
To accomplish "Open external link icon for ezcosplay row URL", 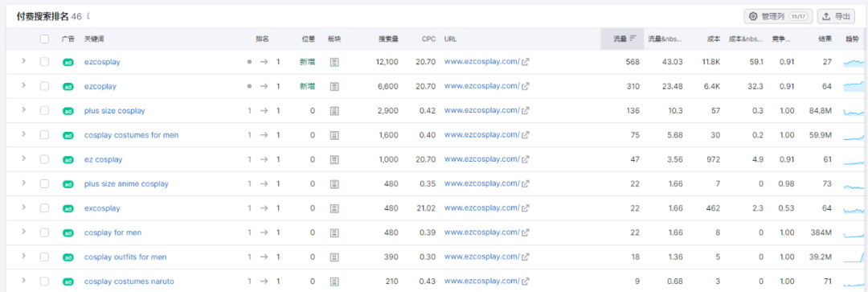I will [x=526, y=62].
